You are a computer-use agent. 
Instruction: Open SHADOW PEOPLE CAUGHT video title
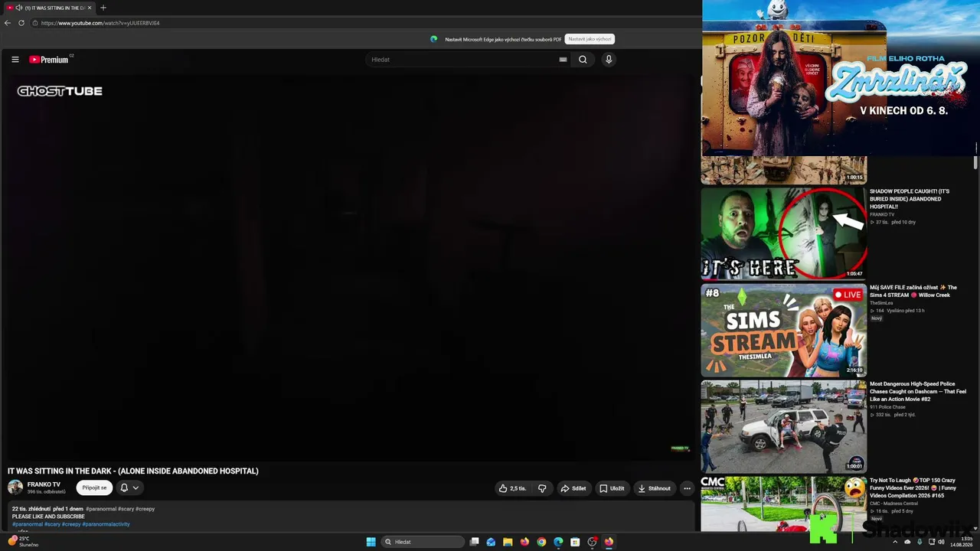pos(910,199)
